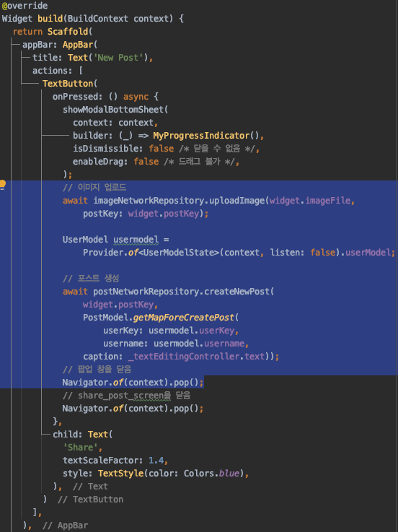
Task: Click the build method name
Action: click(50, 19)
